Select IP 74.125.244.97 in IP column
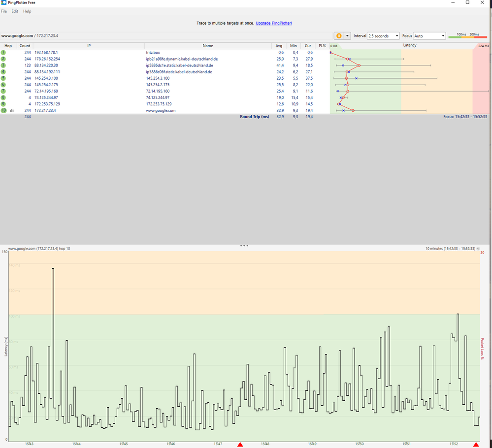Viewport: 492px width, 448px height. point(46,97)
